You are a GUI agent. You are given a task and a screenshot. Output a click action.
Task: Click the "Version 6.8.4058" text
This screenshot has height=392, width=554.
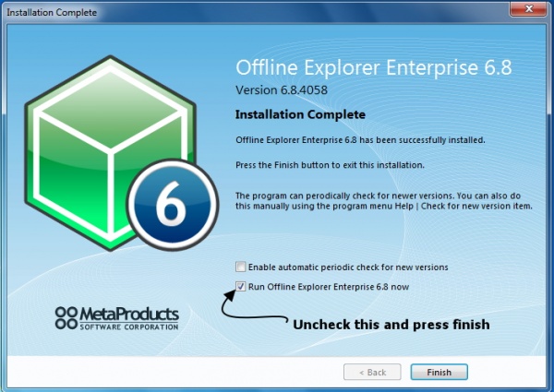tap(282, 90)
